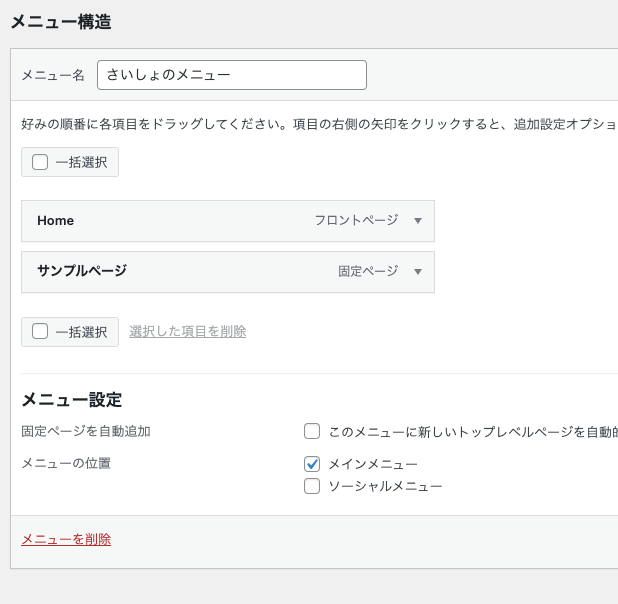
Task: Expand the Home menu item arrow
Action: (x=418, y=221)
